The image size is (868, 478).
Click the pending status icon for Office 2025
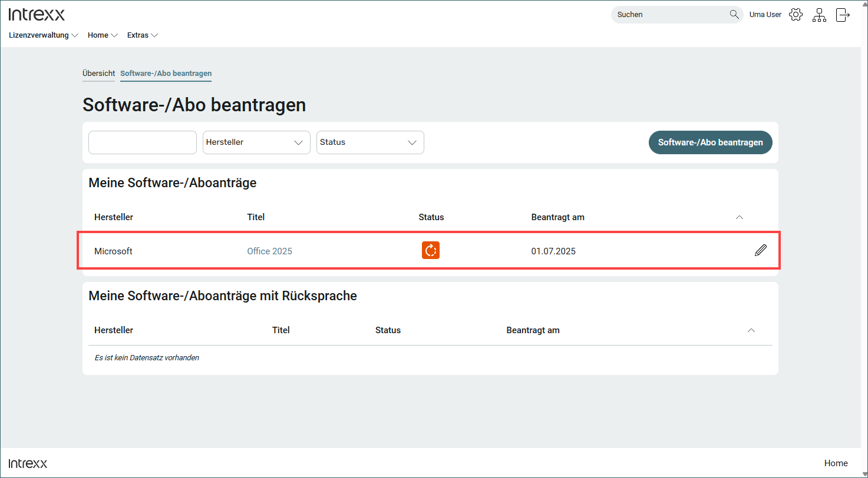431,250
